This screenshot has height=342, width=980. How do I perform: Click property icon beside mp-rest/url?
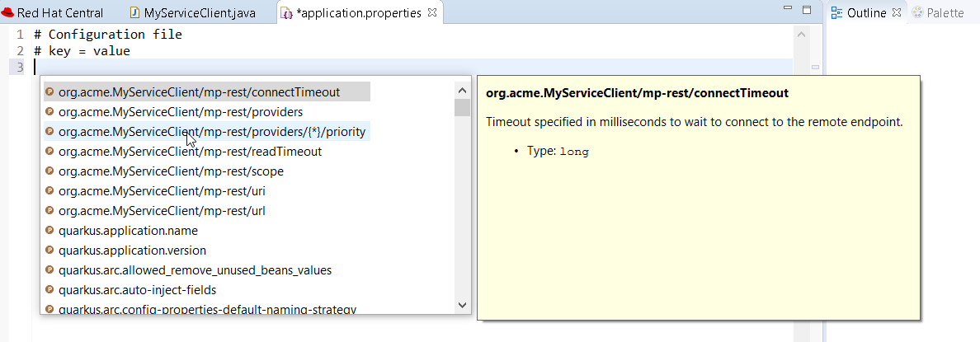pyautogui.click(x=50, y=211)
